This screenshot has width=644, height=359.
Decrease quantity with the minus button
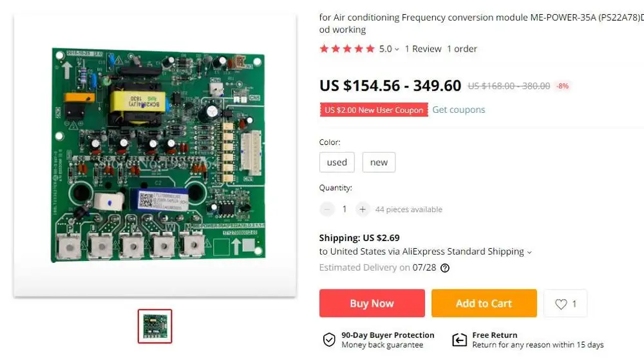tap(328, 209)
